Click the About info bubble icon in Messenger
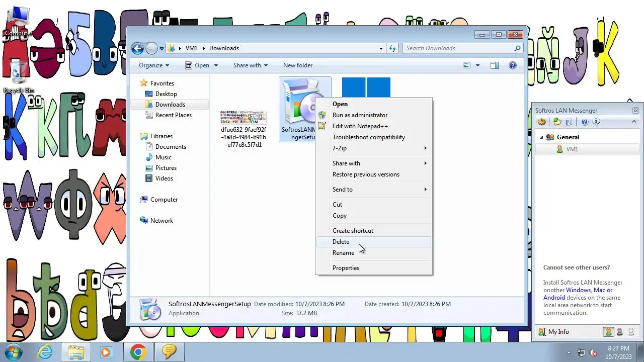 tap(596, 122)
